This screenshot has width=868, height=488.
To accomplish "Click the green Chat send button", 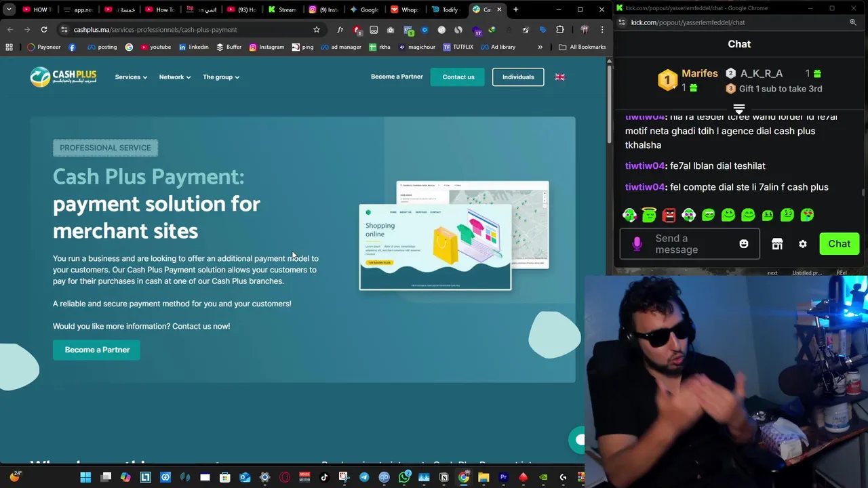I will [839, 244].
